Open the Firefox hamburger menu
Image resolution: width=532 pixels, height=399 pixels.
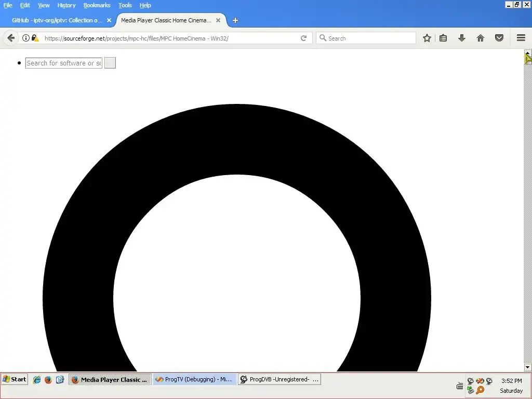(521, 38)
